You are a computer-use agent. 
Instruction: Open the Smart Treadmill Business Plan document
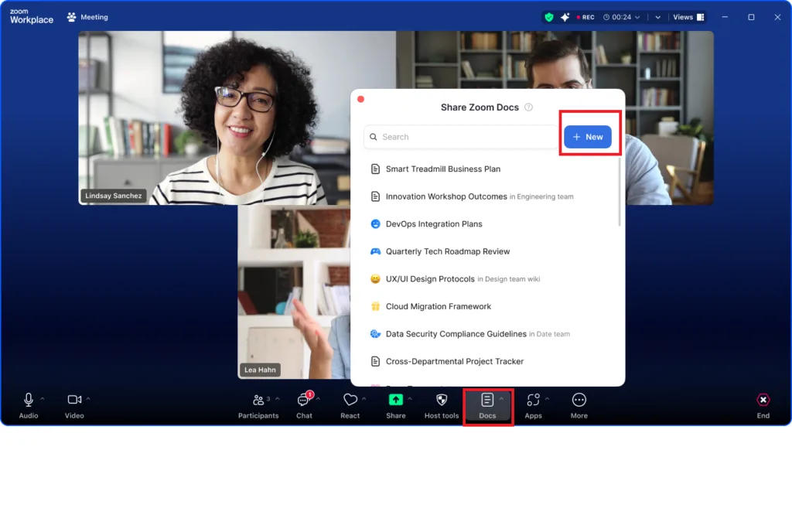click(443, 169)
